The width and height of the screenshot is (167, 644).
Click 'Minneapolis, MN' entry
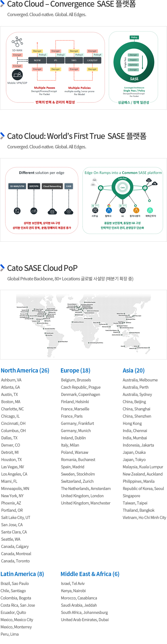tap(15, 489)
